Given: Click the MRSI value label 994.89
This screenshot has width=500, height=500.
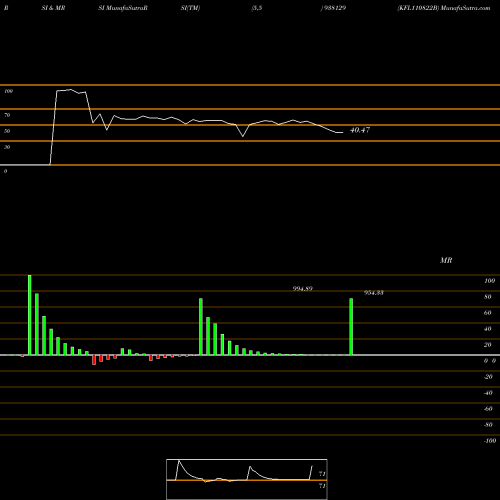Looking at the screenshot, I should point(303,289).
